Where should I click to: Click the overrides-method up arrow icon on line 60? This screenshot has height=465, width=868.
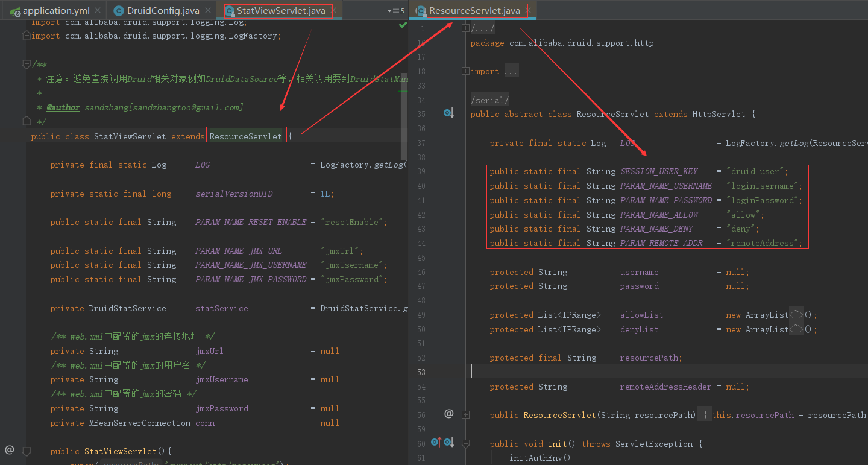tap(436, 443)
